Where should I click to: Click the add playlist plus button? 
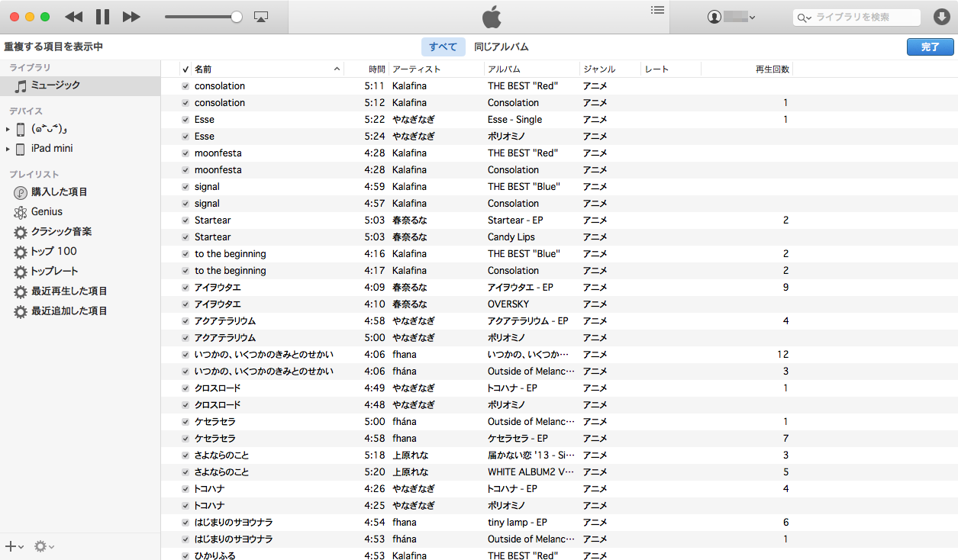(x=14, y=546)
